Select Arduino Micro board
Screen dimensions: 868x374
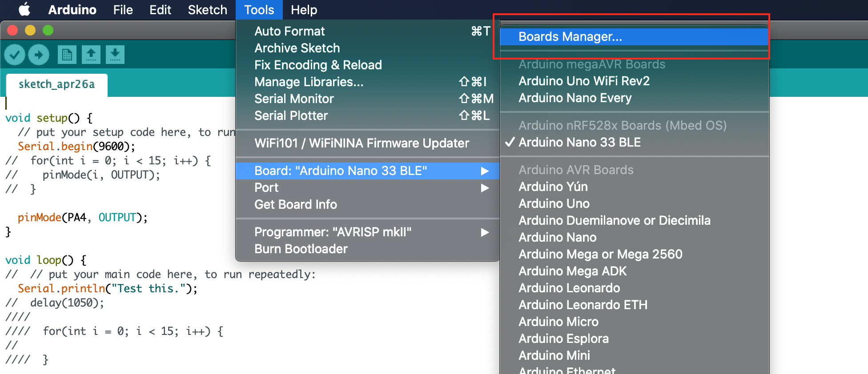[634, 322]
